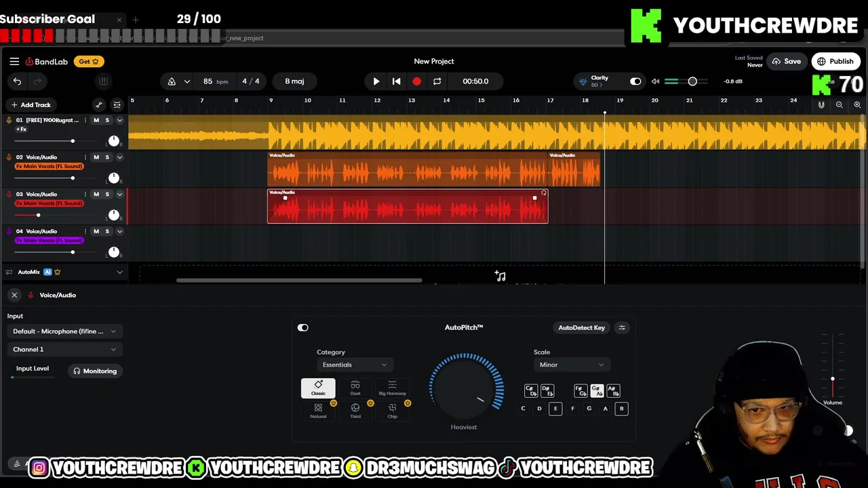Image resolution: width=868 pixels, height=488 pixels.
Task: Click the Save button
Action: click(x=787, y=62)
